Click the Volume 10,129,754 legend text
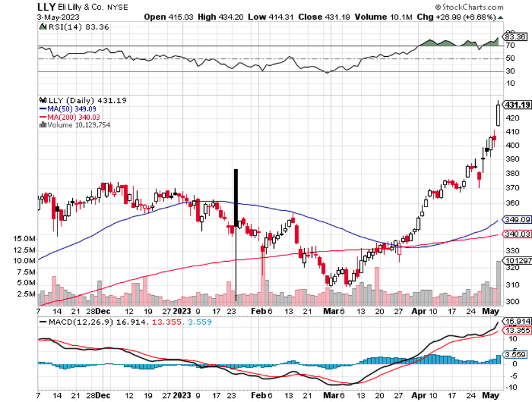The image size is (532, 402). point(78,125)
